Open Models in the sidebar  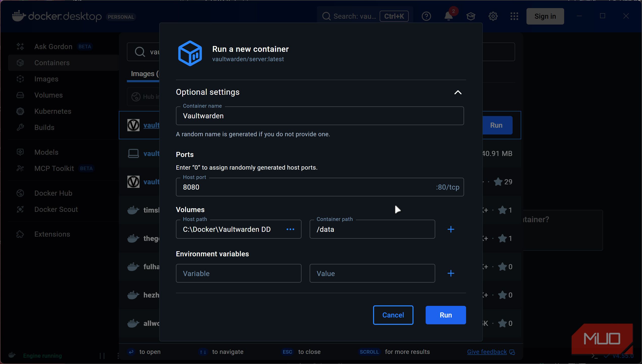[63, 152]
